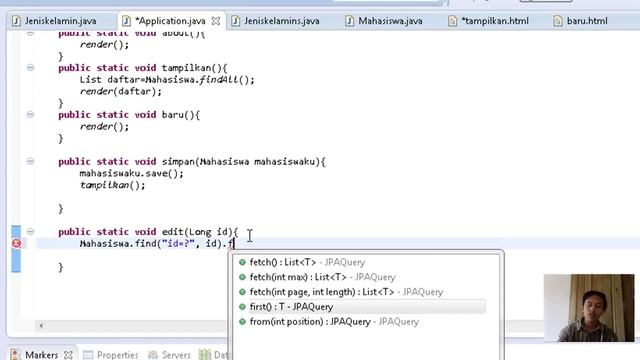Click the HTML file icon on baru.html tab
This screenshot has width=640, height=360.
pos(558,21)
